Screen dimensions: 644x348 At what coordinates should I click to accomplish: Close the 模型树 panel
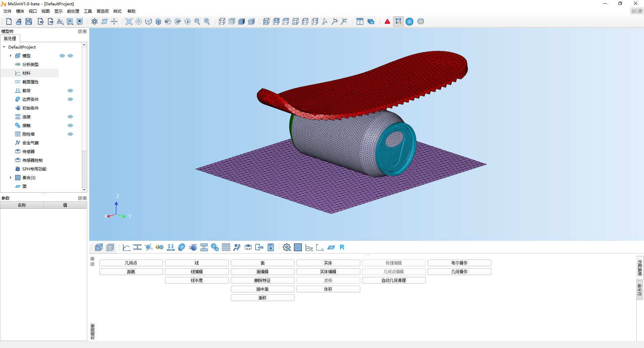tap(85, 31)
